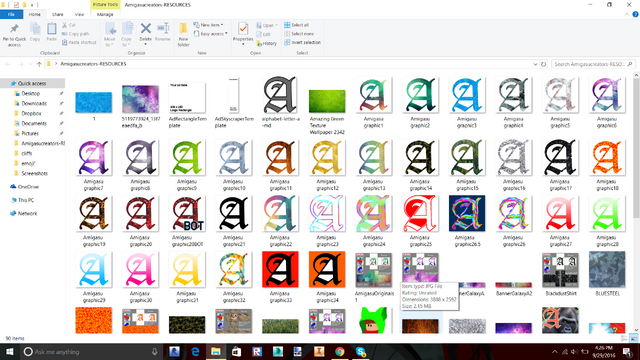Switch to the Home ribbon tab

tap(35, 14)
